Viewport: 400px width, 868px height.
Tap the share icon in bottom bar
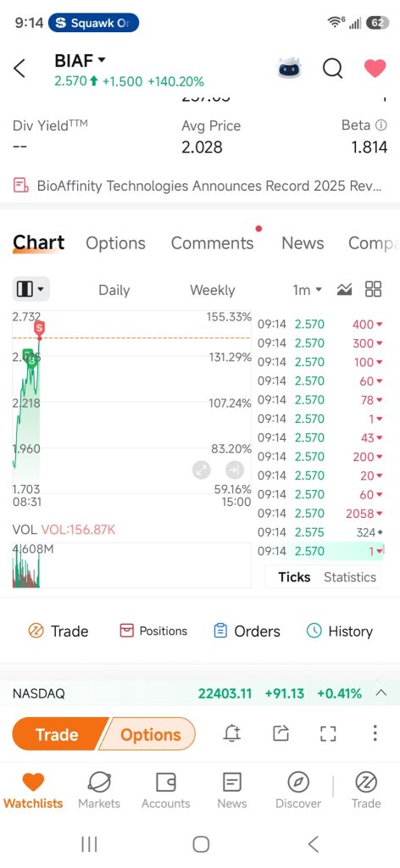click(x=281, y=733)
